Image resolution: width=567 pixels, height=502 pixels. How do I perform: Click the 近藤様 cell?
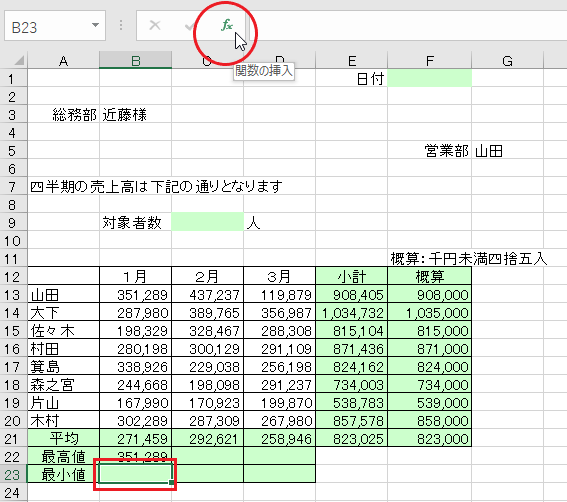point(136,114)
